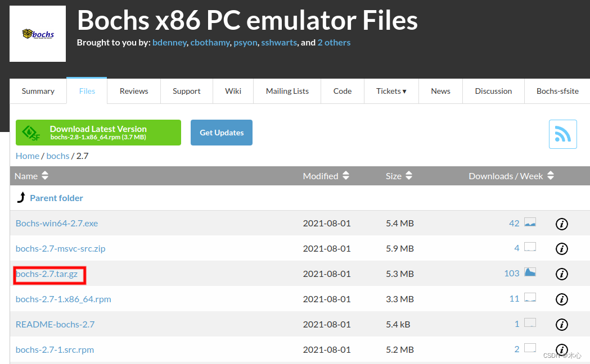Show the 2 others contributors link
Viewport: 590px width, 364px height.
click(334, 43)
